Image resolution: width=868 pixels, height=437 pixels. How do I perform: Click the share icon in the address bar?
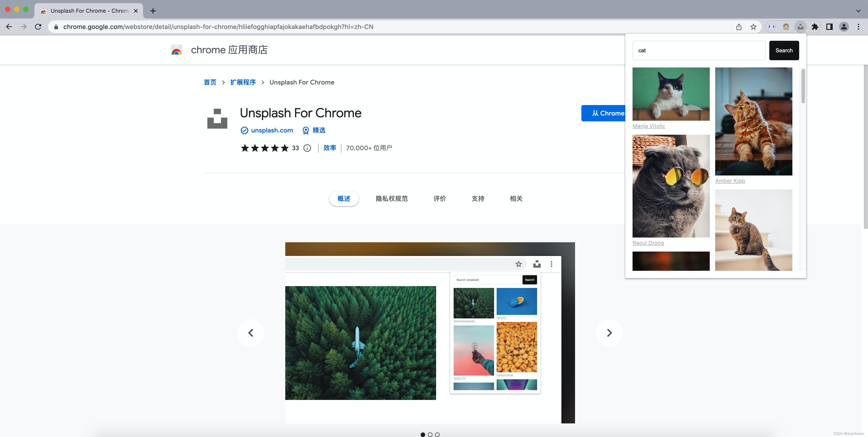click(x=739, y=27)
